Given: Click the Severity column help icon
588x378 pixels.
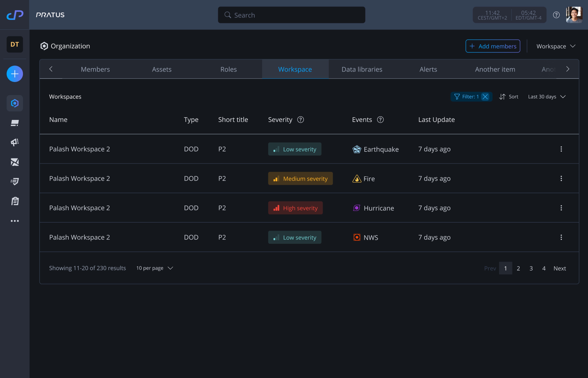Looking at the screenshot, I should (301, 119).
